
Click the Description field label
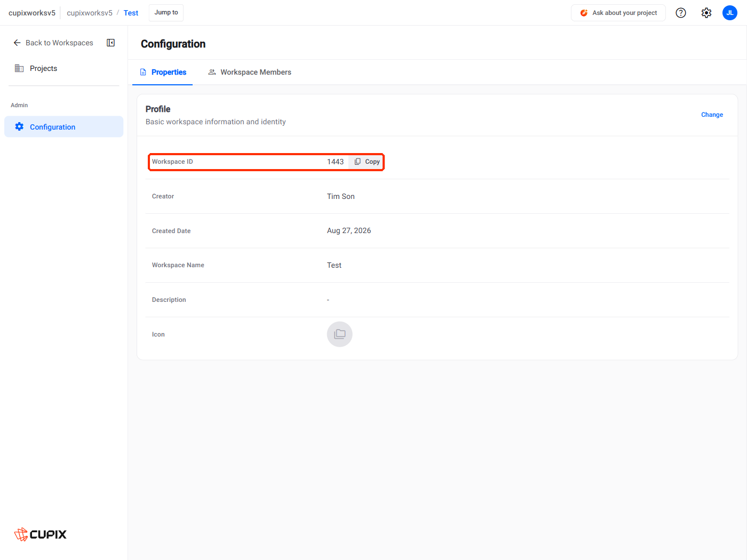[169, 300]
